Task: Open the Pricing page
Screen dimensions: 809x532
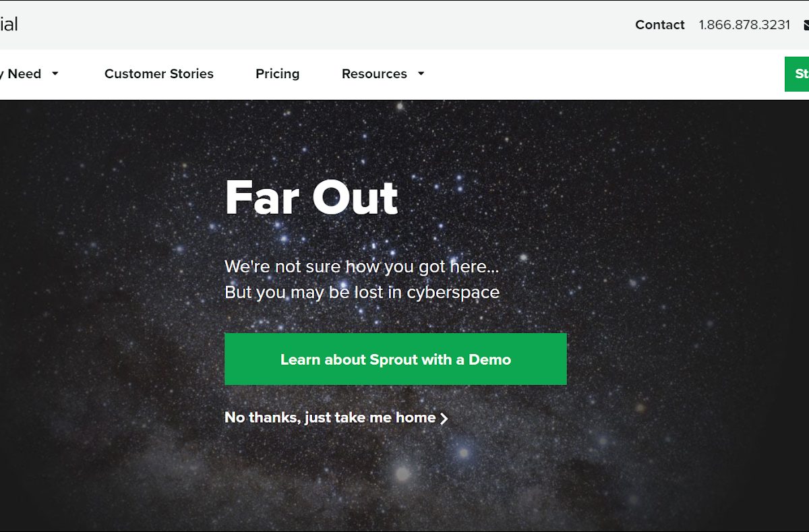Action: click(277, 74)
